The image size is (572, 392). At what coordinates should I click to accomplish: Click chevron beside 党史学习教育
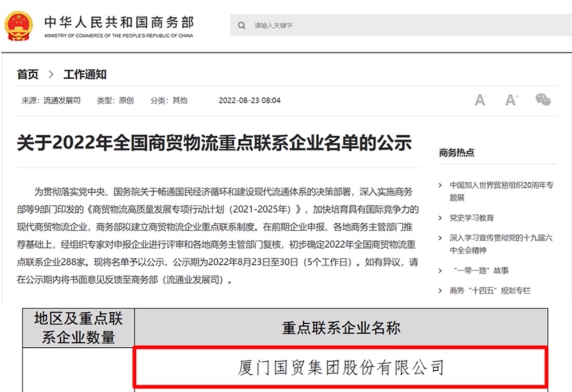tap(440, 218)
